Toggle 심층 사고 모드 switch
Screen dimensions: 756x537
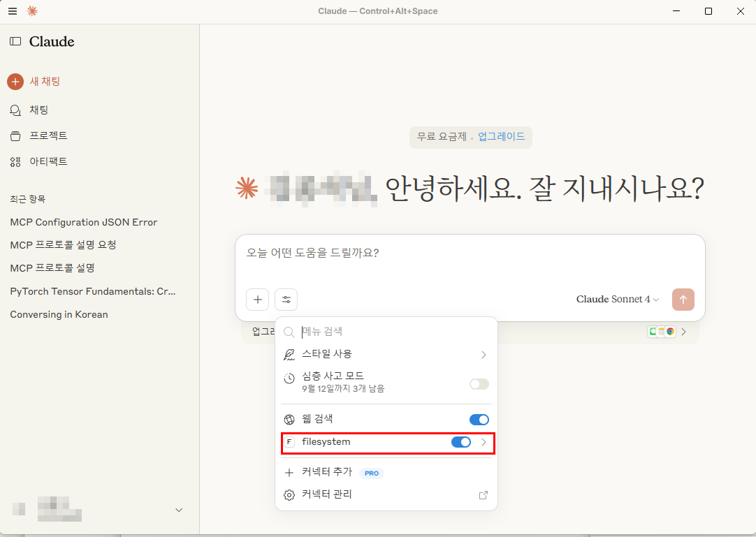click(479, 384)
